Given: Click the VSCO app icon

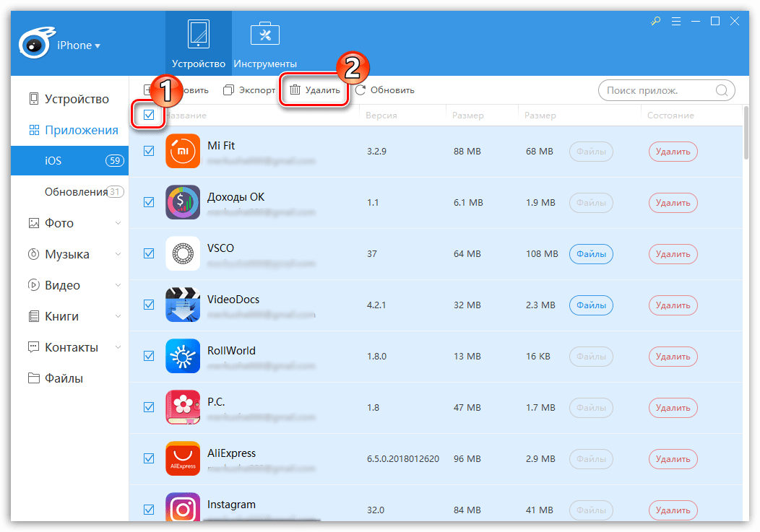Looking at the screenshot, I should (x=183, y=253).
